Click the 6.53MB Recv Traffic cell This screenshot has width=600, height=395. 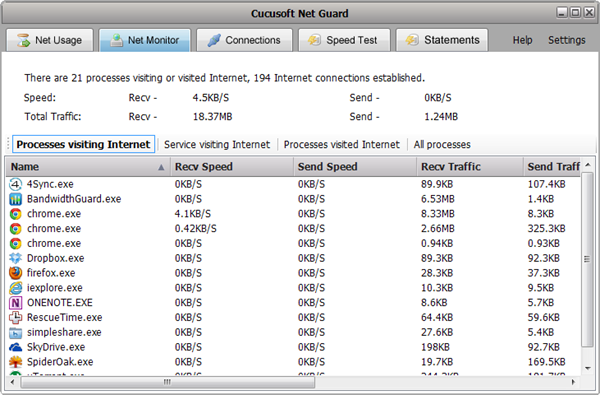coord(438,199)
